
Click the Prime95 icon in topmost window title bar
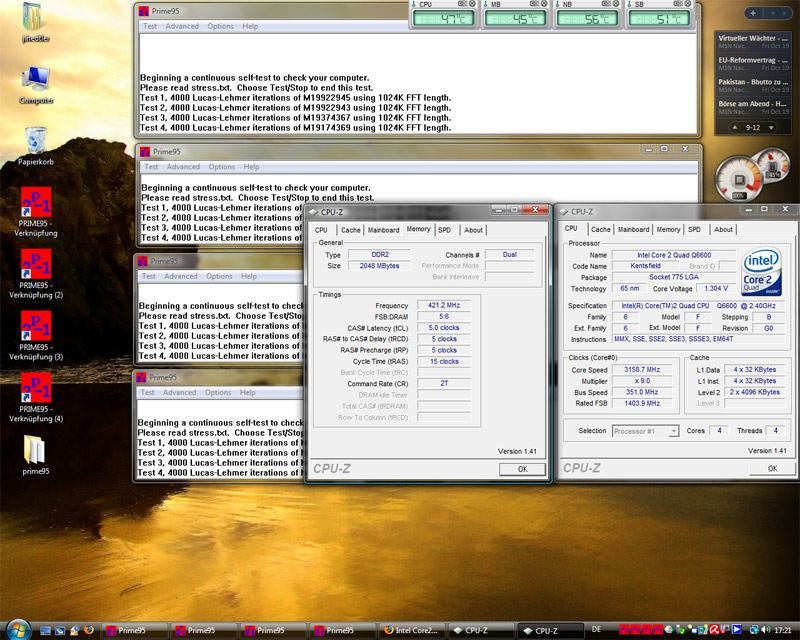pyautogui.click(x=144, y=11)
